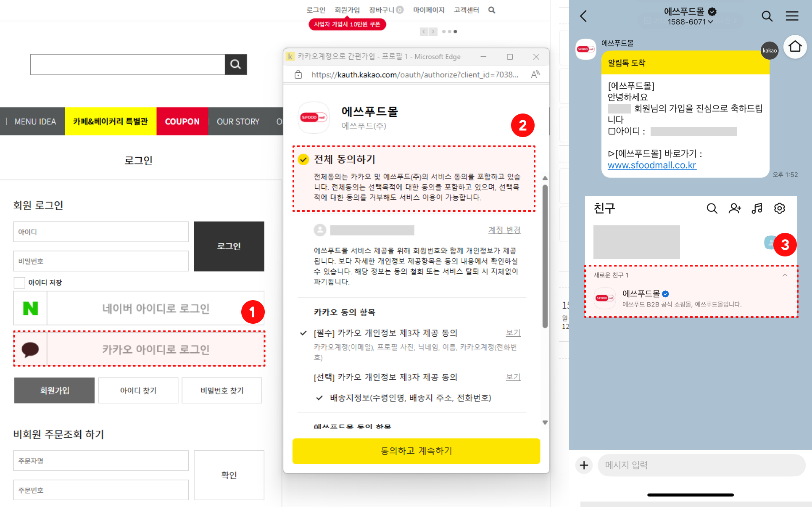Click 비밀번호 찾기 button
The width and height of the screenshot is (812, 507).
click(x=222, y=391)
